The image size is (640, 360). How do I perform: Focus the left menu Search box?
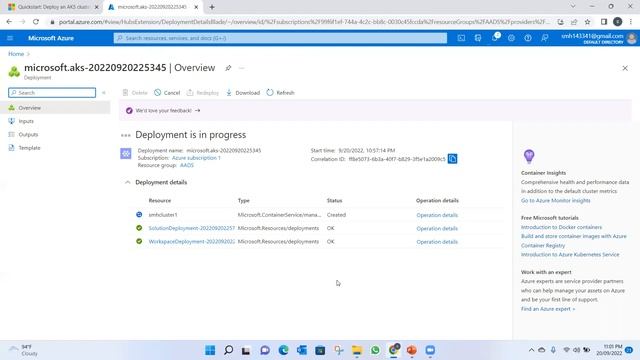point(52,93)
